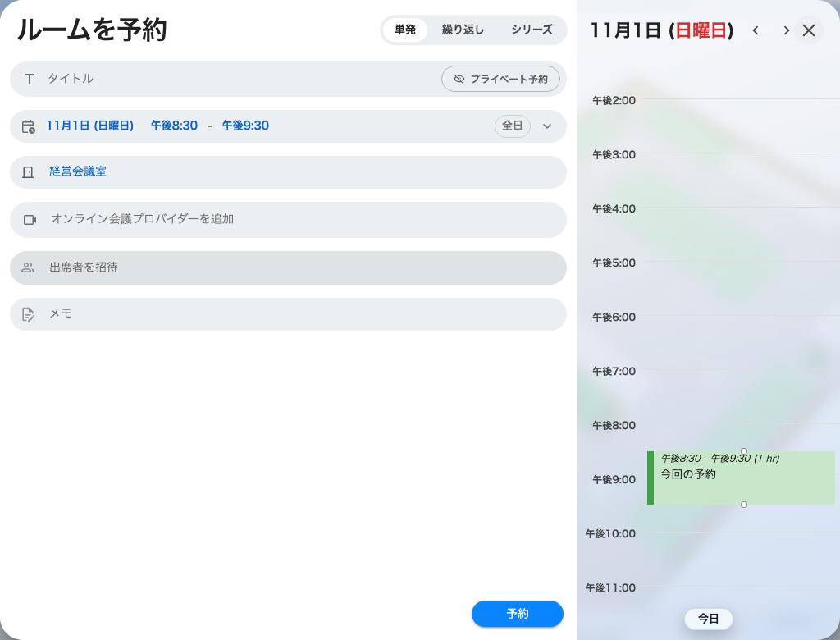This screenshot has height=640, width=840.
Task: Select the シリーズ tab
Action: pyautogui.click(x=532, y=30)
